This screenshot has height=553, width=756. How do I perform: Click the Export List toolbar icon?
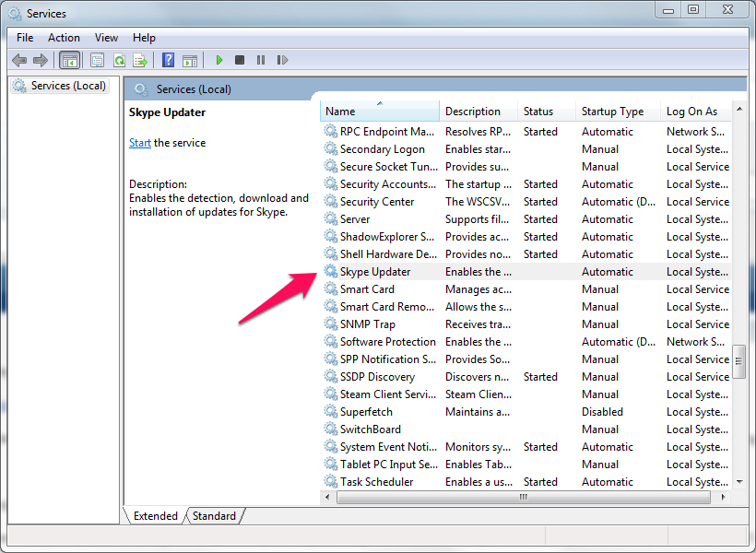(x=140, y=60)
